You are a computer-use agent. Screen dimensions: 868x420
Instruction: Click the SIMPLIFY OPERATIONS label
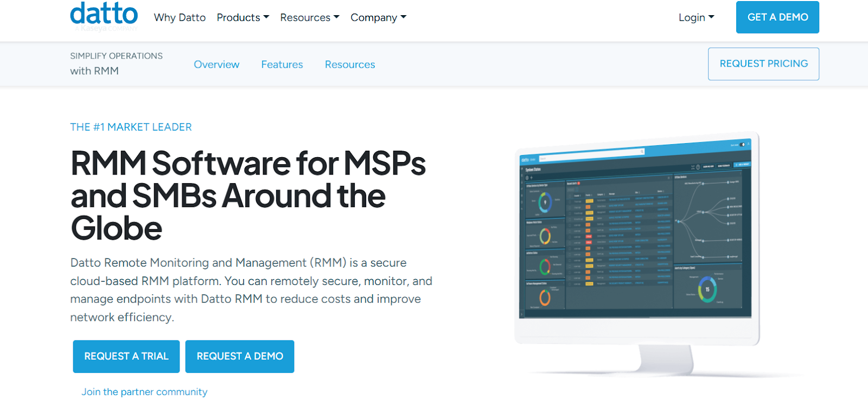tap(116, 56)
